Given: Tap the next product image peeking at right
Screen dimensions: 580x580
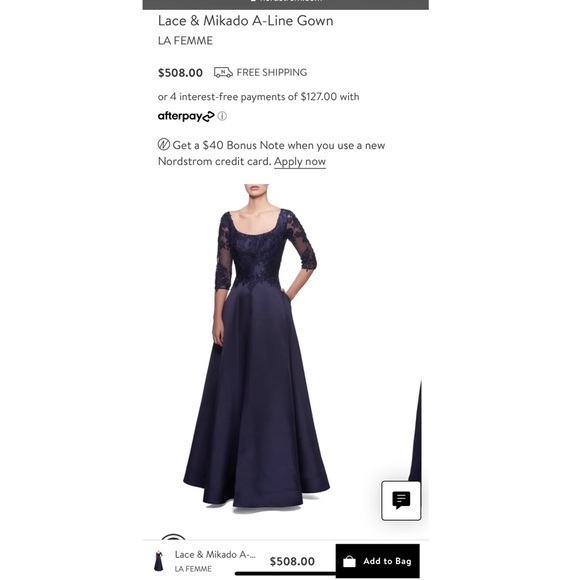Looking at the screenshot, I should [415, 431].
